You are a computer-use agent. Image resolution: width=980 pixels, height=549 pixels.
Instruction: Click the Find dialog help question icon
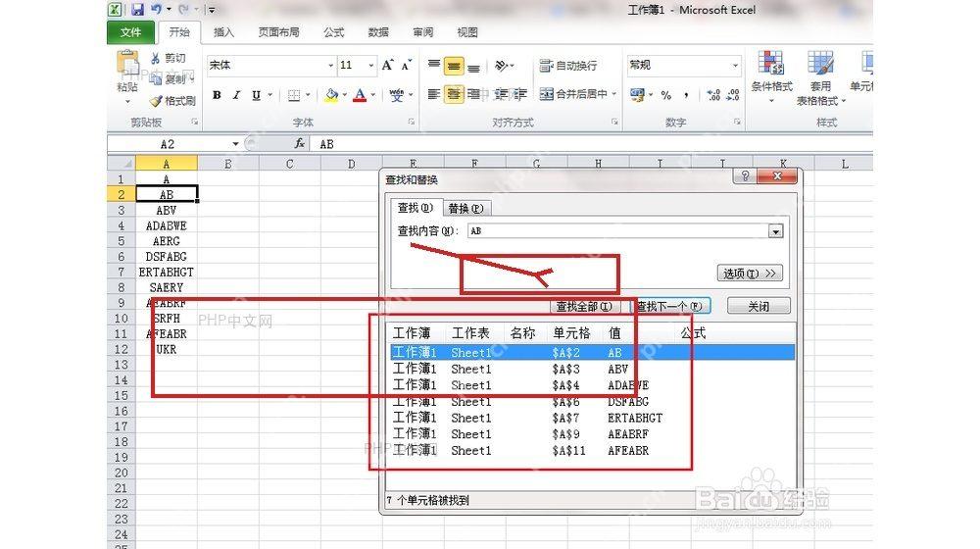pos(745,176)
